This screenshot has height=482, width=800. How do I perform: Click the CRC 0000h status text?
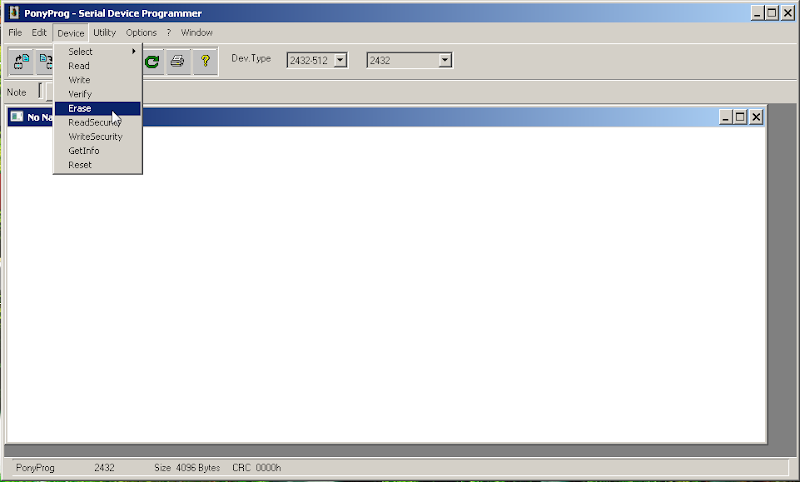pyautogui.click(x=257, y=468)
